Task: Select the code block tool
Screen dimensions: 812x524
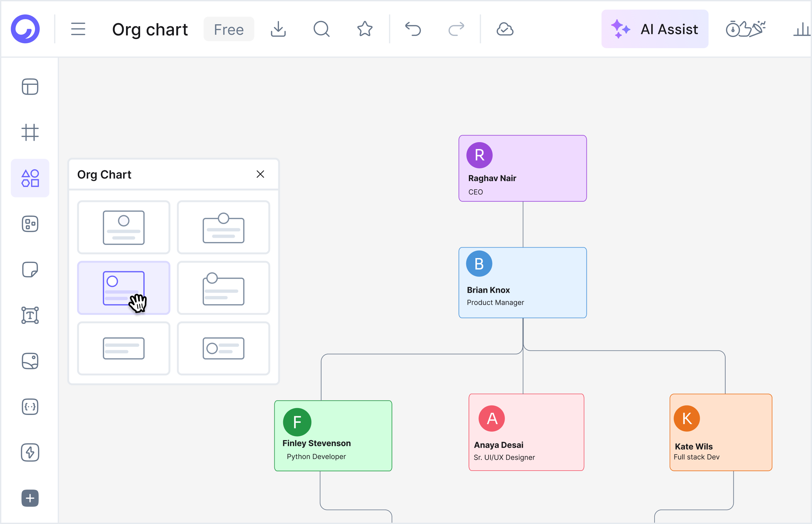Action: (30, 407)
